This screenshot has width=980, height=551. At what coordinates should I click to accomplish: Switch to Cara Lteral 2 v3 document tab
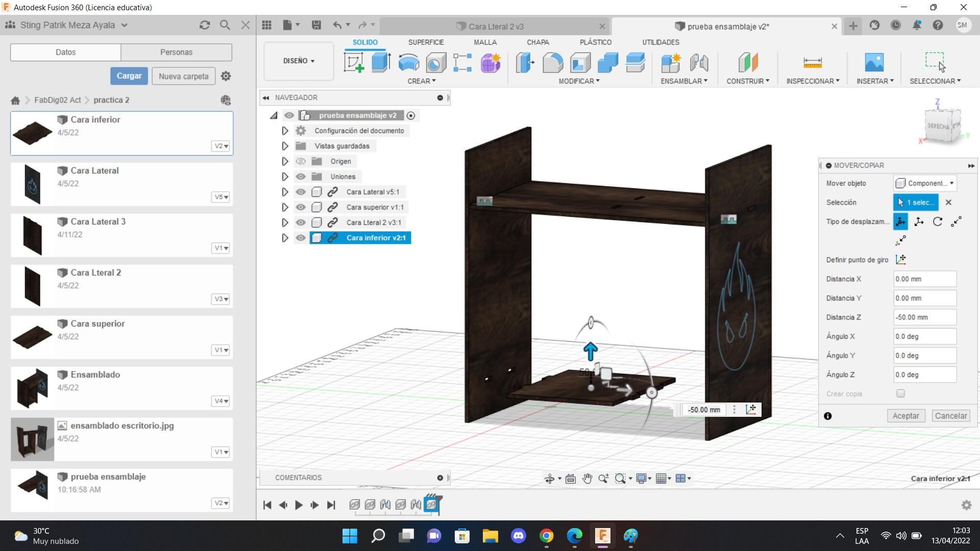point(495,27)
